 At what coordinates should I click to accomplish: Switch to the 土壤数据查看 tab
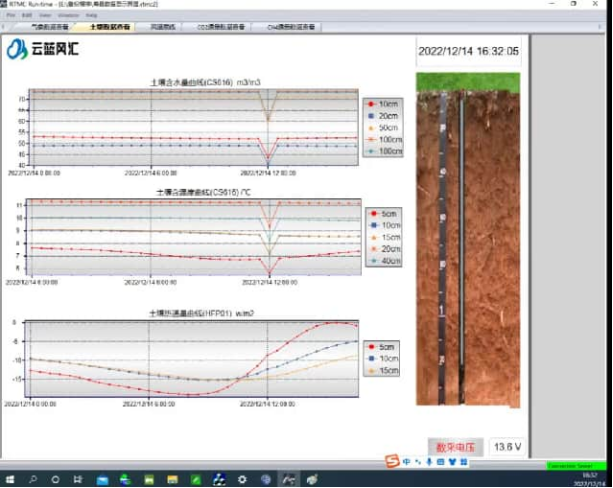click(110, 27)
